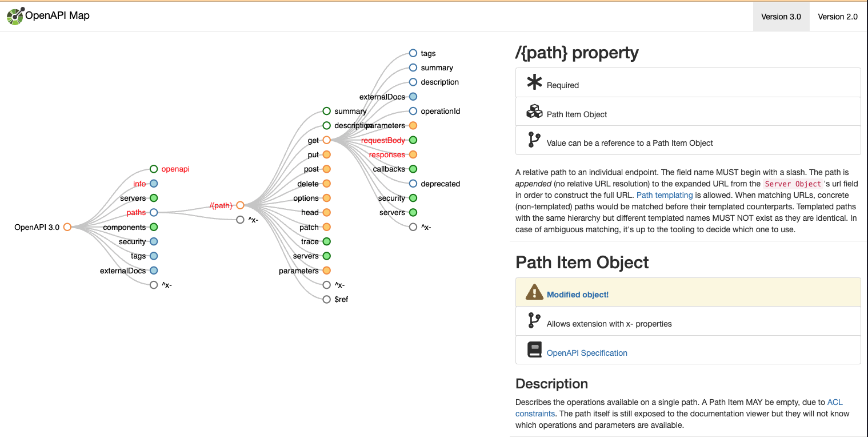Click the branch icon beside Allows extension
868x437 pixels.
tap(534, 321)
